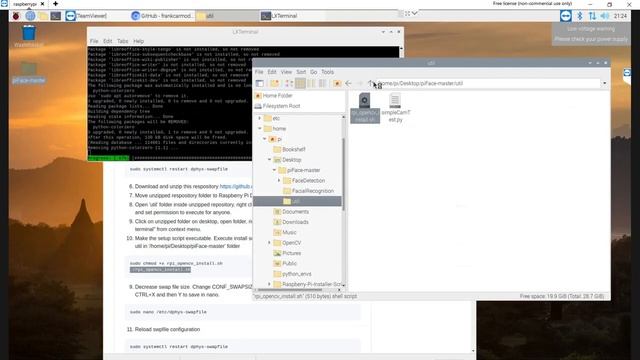Go back using the left arrow toolbar button
Viewport: 640px width, 360px height.
348,83
